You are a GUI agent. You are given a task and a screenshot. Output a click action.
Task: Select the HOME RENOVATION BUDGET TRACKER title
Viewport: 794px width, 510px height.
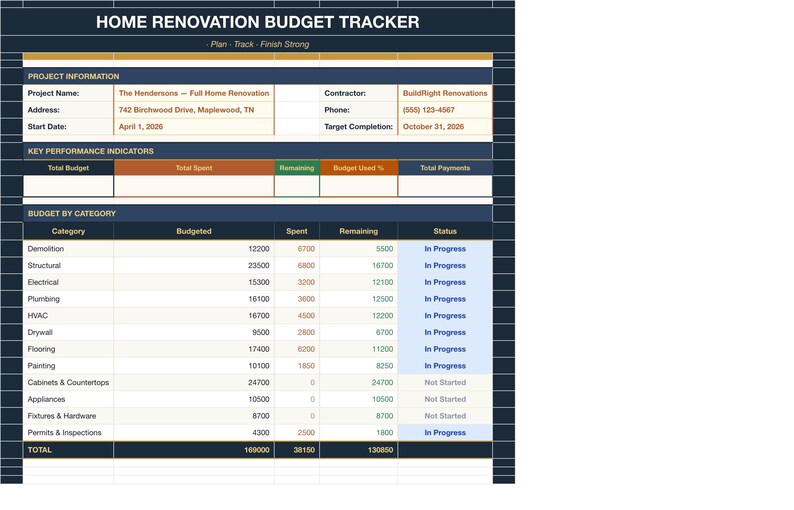[257, 22]
